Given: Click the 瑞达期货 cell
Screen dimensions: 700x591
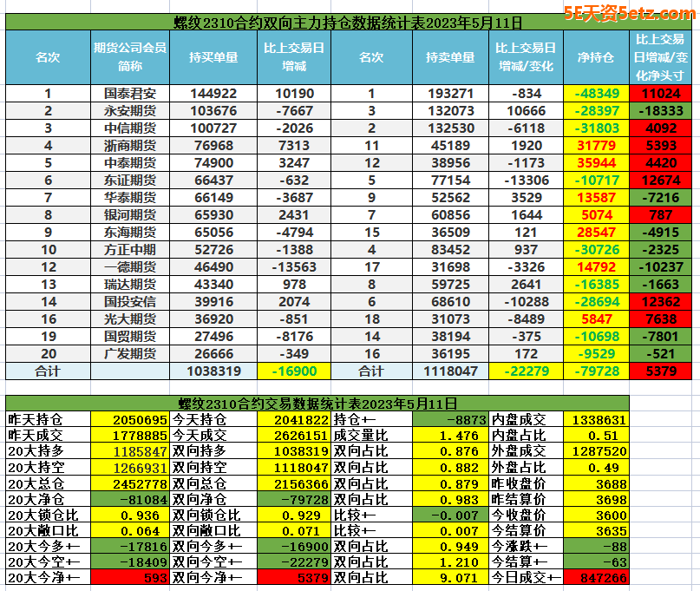Looking at the screenshot, I should 130,285.
